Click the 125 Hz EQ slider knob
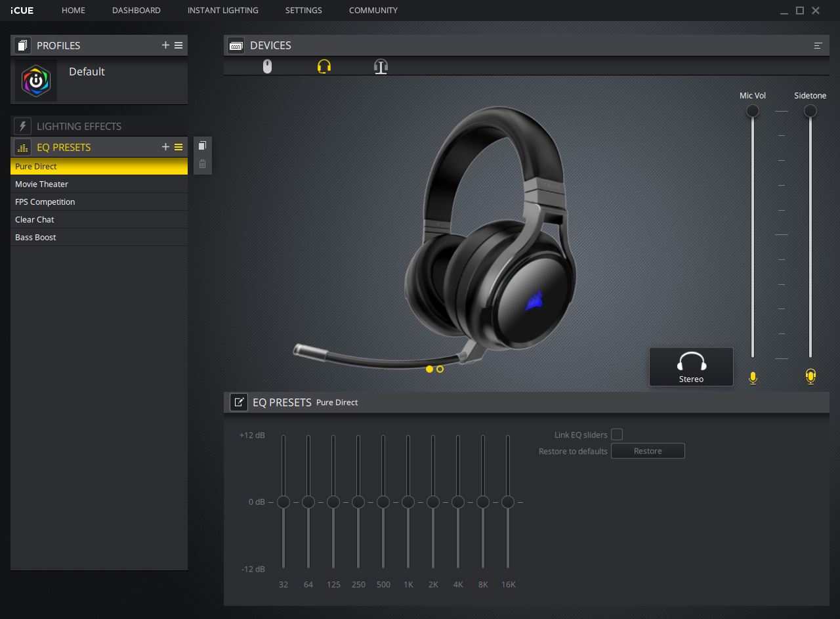This screenshot has height=619, width=840. tap(333, 502)
